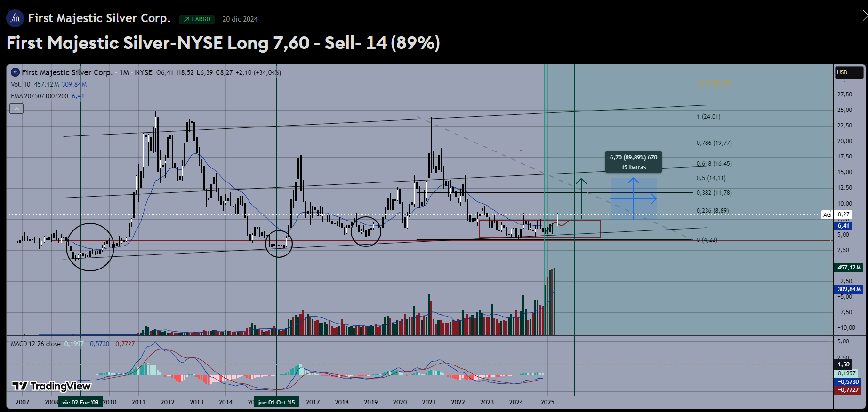868x412 pixels.
Task: Select the EMA 20/50/100/200 indicator legend
Action: (40, 96)
